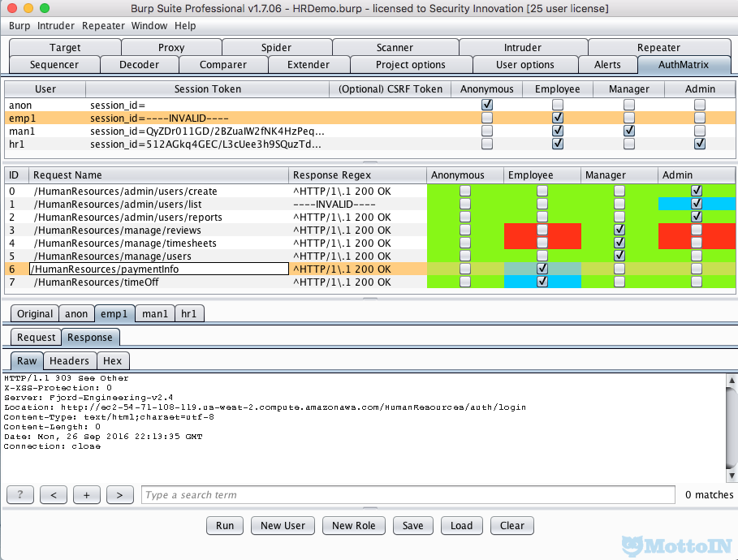The image size is (738, 560).
Task: Toggle Manager checkbox for manage/reviews request
Action: coord(619,230)
